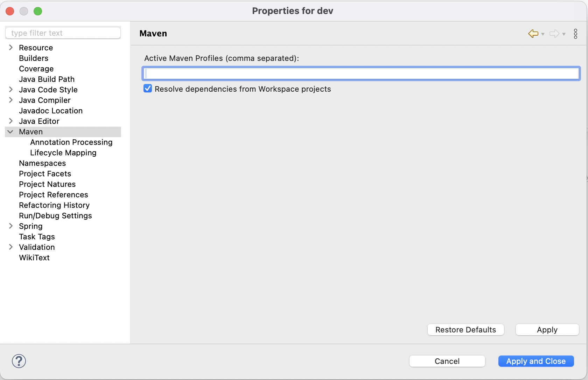Expand the Resource tree node
588x380 pixels.
pyautogui.click(x=11, y=48)
